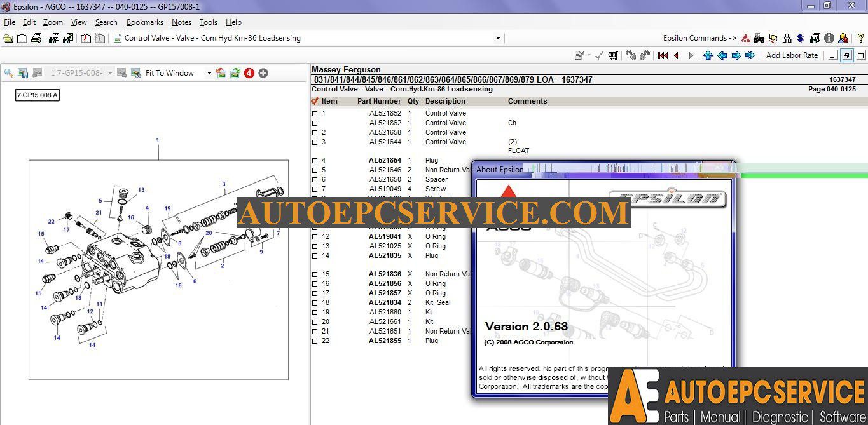
Task: Select the Print icon on the toolbar
Action: pyautogui.click(x=36, y=38)
